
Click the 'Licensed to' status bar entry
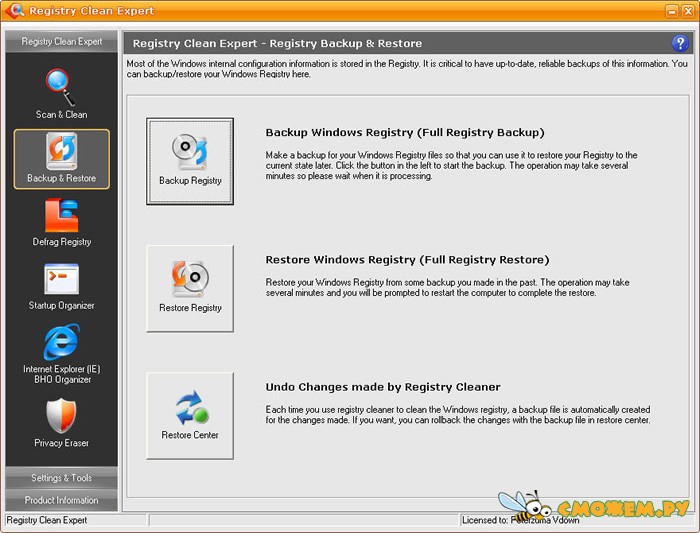coord(521,520)
